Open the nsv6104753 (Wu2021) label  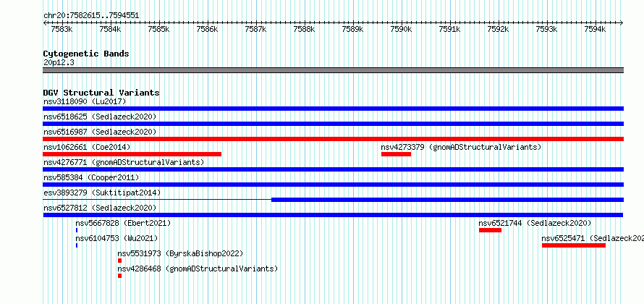116,238
